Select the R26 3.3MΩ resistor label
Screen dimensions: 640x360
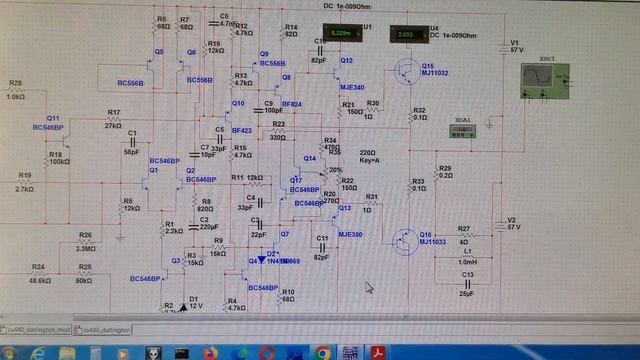pyautogui.click(x=85, y=242)
